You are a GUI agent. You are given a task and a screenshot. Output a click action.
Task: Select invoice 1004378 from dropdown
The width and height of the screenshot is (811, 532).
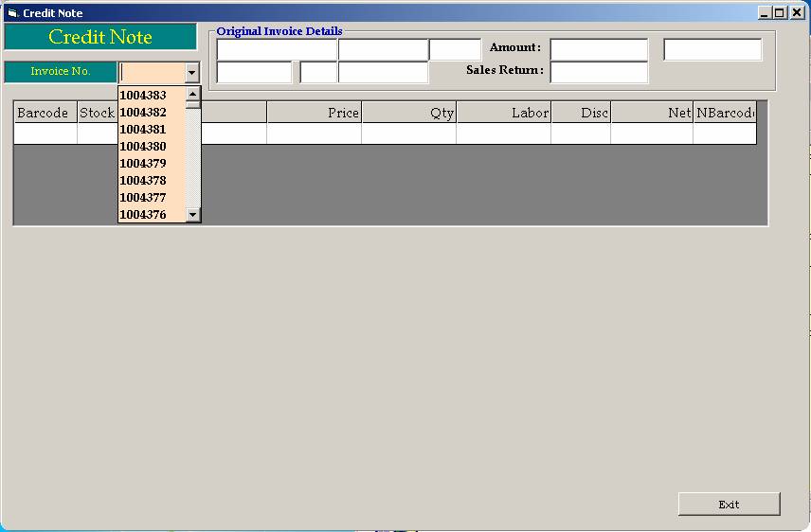(143, 181)
